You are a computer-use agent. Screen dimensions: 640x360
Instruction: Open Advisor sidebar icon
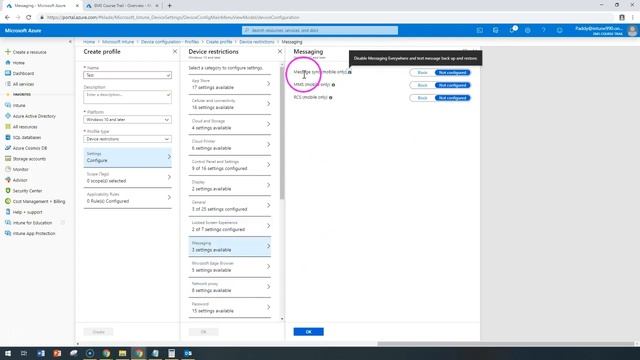coord(7,180)
